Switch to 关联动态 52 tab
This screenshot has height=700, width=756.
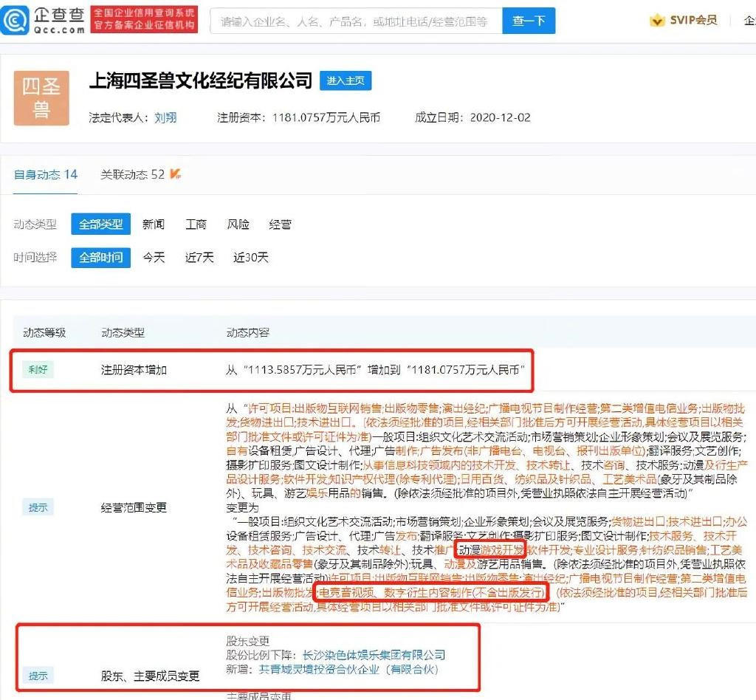[x=133, y=174]
